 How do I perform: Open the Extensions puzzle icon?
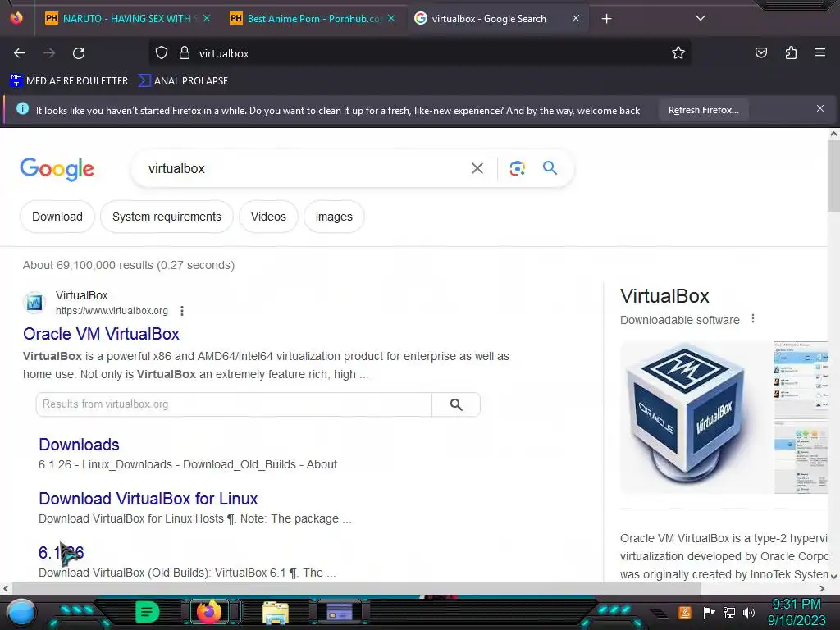791,52
